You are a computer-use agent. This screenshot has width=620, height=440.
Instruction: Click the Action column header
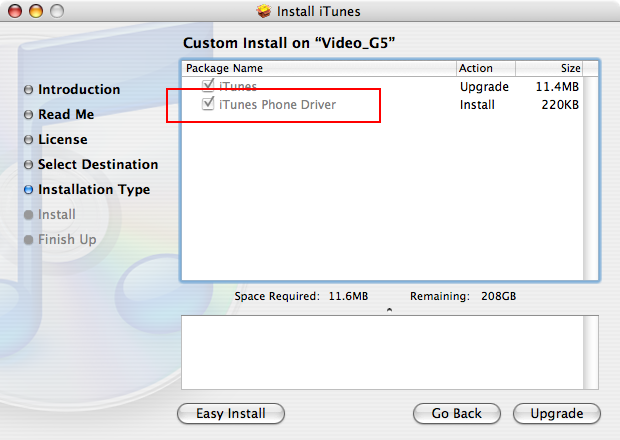(486, 68)
